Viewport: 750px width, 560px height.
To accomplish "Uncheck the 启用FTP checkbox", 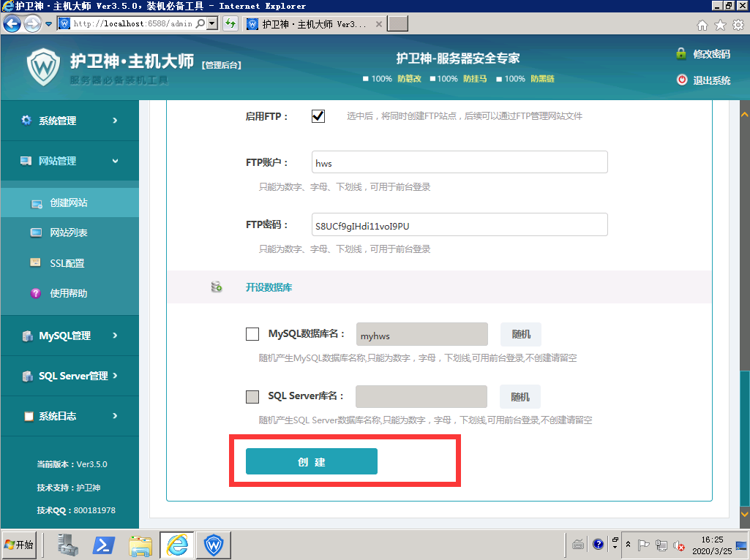I will pyautogui.click(x=318, y=116).
